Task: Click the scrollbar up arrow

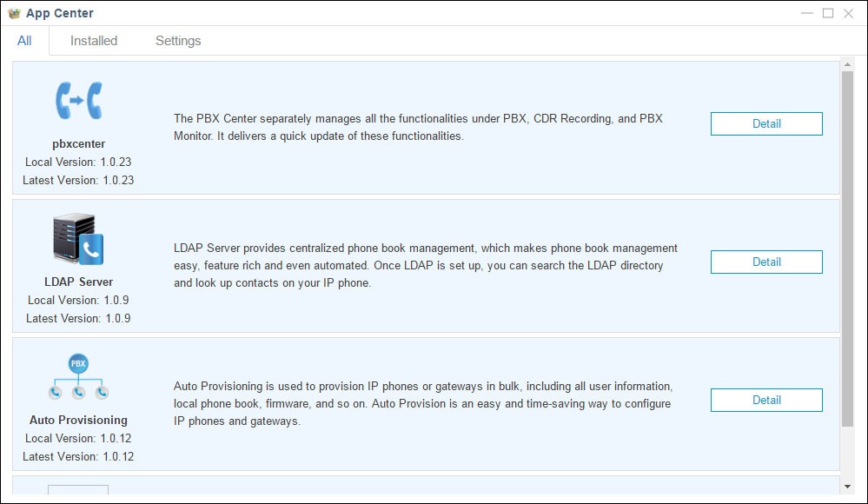Action: coord(848,63)
